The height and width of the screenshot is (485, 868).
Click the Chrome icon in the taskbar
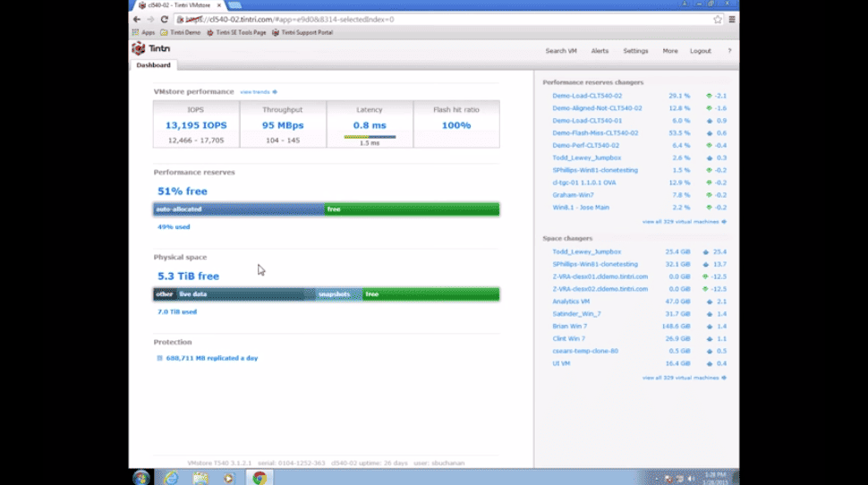click(x=260, y=477)
